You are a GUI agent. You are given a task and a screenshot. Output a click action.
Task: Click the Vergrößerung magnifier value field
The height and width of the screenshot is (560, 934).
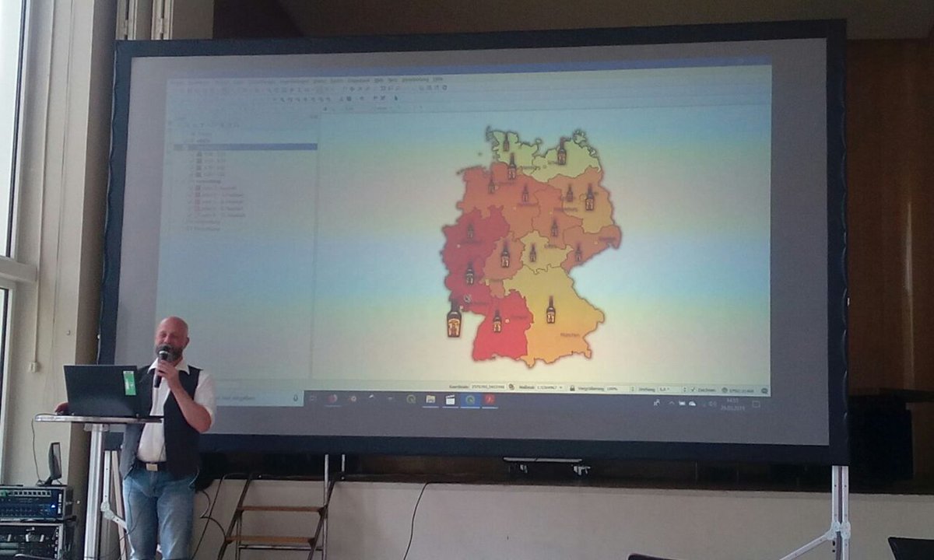pos(617,389)
